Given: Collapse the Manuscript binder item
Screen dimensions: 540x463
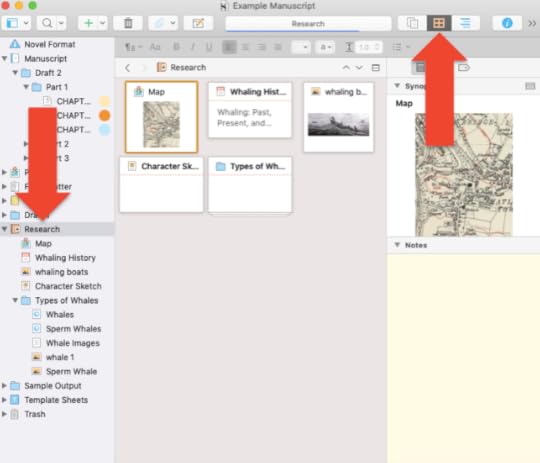Looking at the screenshot, I should pos(4,59).
